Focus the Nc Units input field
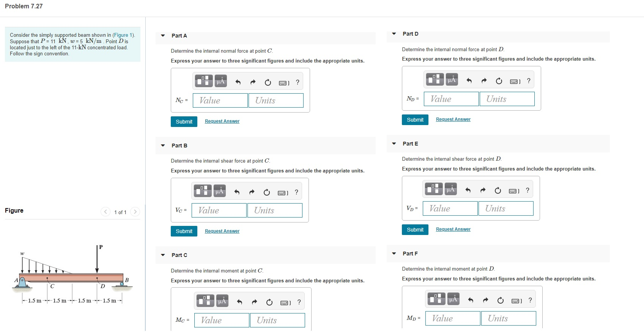 276,100
